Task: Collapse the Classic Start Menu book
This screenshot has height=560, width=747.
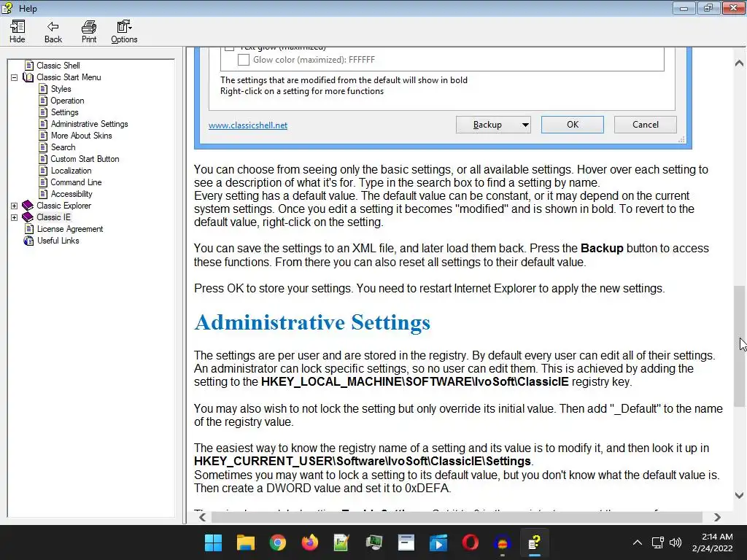Action: pos(15,77)
